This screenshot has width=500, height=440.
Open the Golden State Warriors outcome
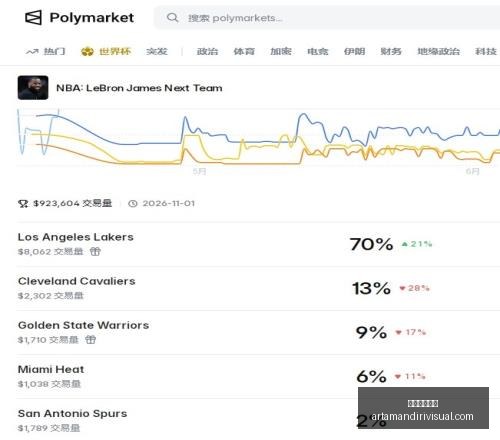pos(258,332)
